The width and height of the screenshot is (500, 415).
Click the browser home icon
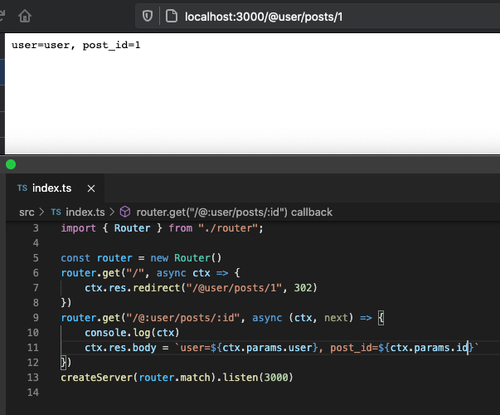tap(25, 16)
